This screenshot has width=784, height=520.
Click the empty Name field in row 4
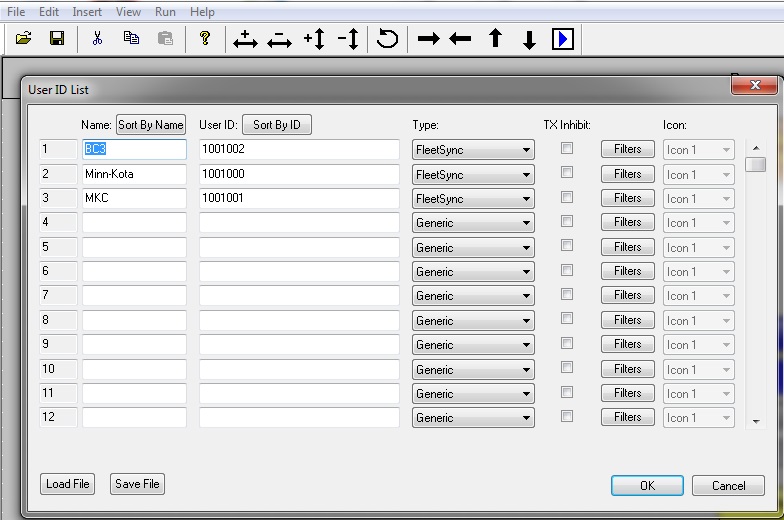point(134,222)
